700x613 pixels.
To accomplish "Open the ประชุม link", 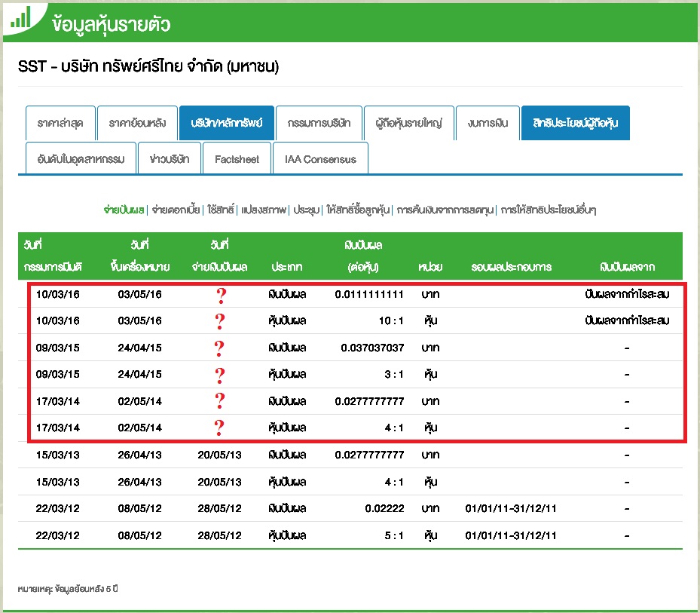I will pyautogui.click(x=306, y=210).
